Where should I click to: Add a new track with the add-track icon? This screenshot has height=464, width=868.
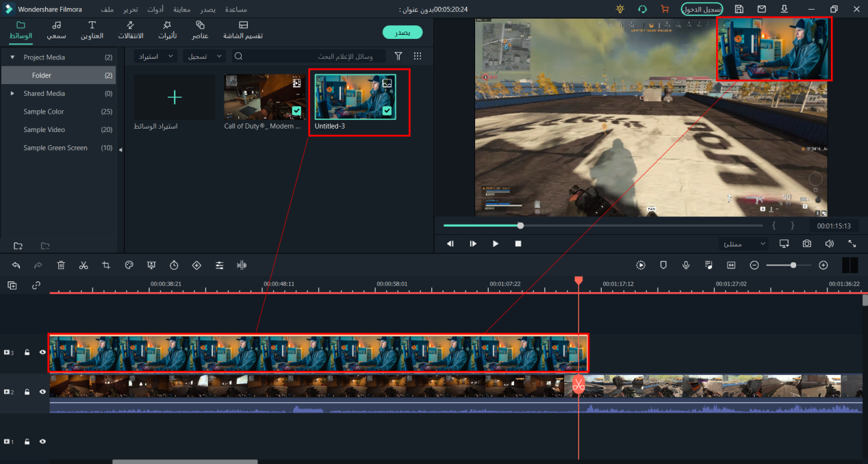click(12, 285)
